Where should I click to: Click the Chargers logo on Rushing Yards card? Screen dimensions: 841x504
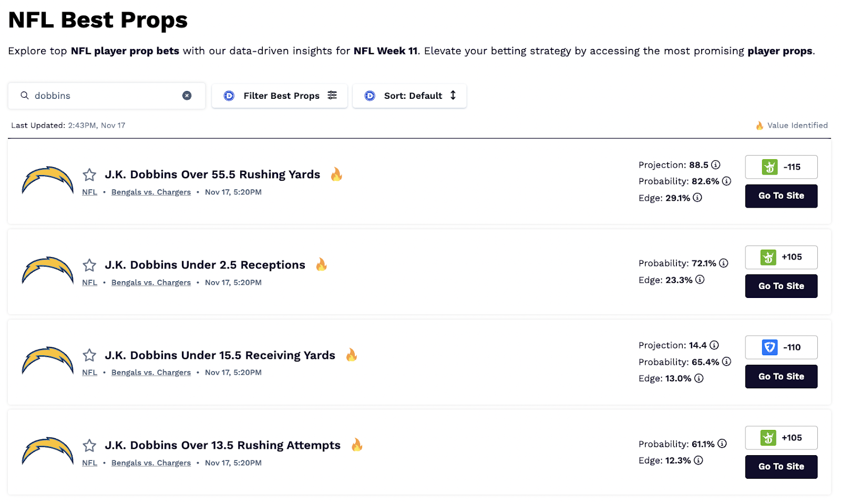[x=47, y=180]
